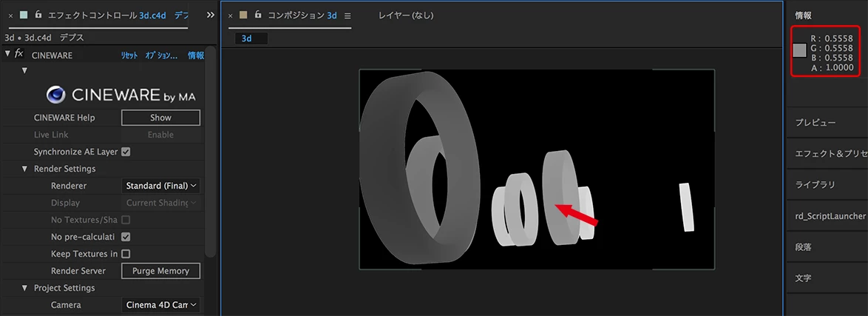This screenshot has height=316, width=868.
Task: Collapse the CINEWARE logo section triangle
Action: 24,70
